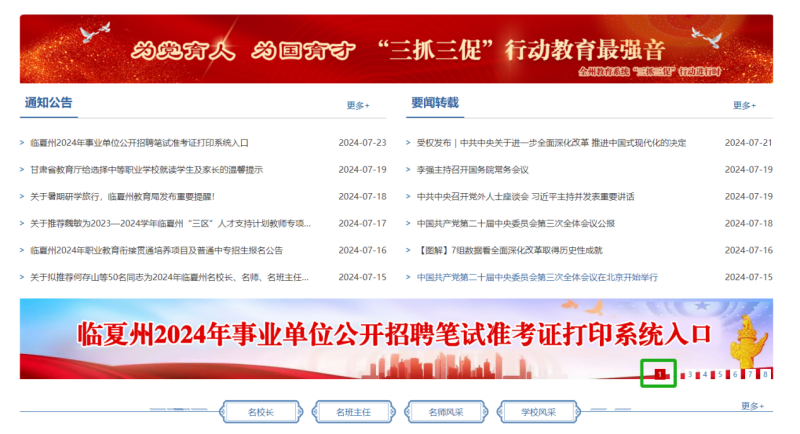Select the 名校长 tab button
This screenshot has width=800, height=434.
tap(260, 411)
